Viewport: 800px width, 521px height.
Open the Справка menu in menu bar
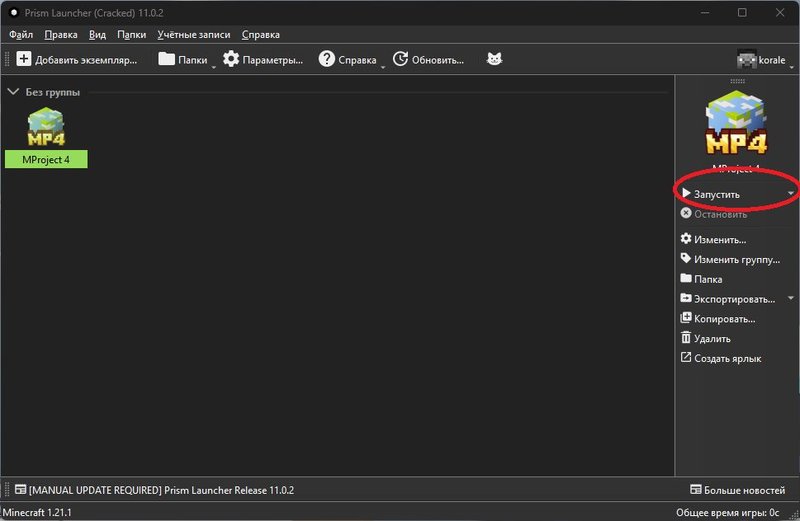261,35
